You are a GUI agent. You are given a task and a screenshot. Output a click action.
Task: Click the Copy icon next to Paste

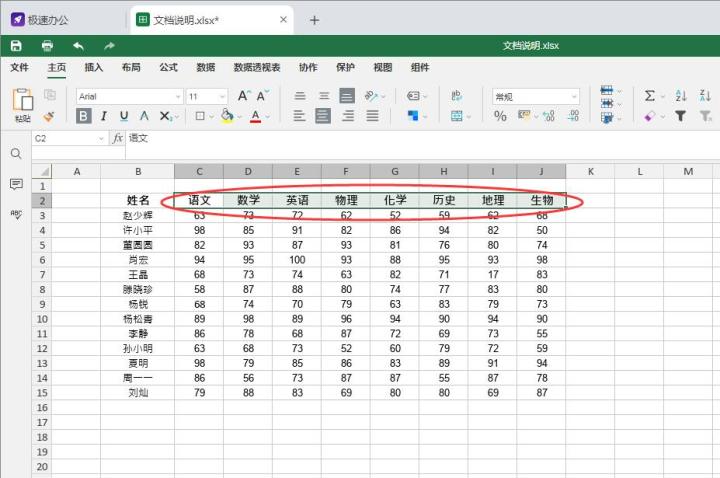point(50,95)
